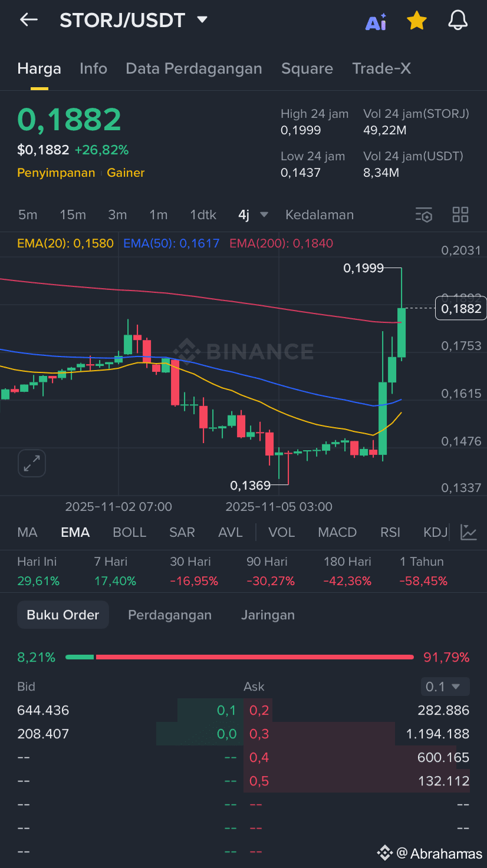Switch to the Harga tab
Image resolution: width=487 pixels, height=868 pixels.
(39, 68)
